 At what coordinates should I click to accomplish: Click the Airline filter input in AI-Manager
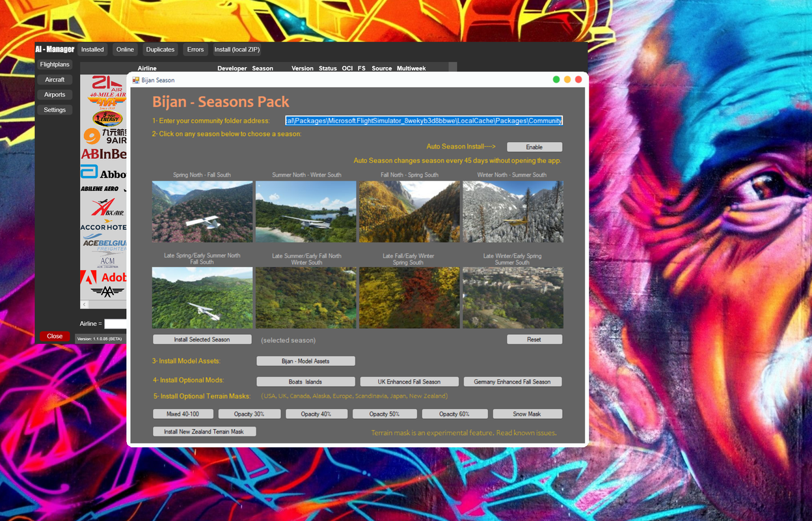(x=115, y=324)
